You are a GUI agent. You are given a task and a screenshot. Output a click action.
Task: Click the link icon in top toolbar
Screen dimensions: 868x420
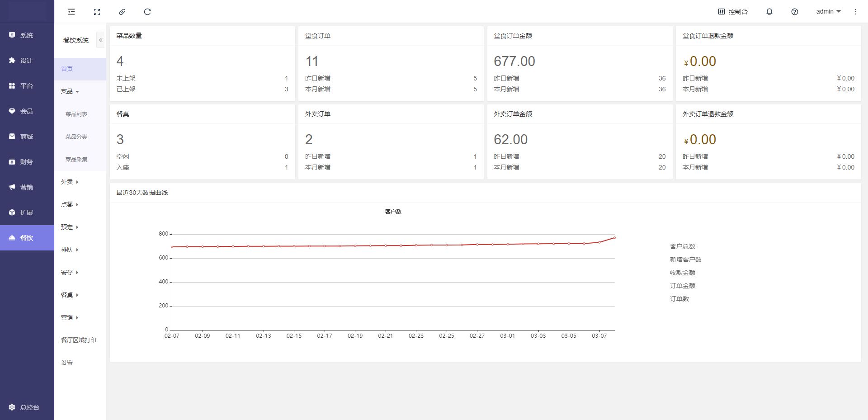click(x=122, y=12)
